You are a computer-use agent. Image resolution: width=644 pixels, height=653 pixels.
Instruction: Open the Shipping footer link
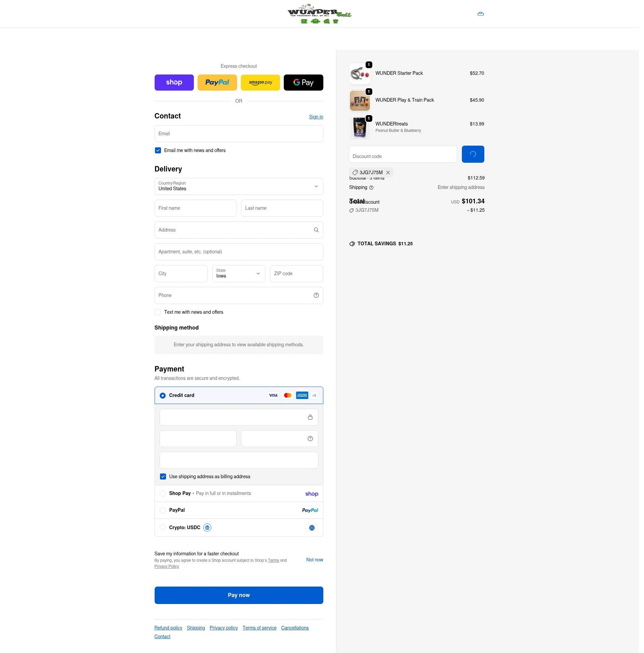pyautogui.click(x=196, y=628)
